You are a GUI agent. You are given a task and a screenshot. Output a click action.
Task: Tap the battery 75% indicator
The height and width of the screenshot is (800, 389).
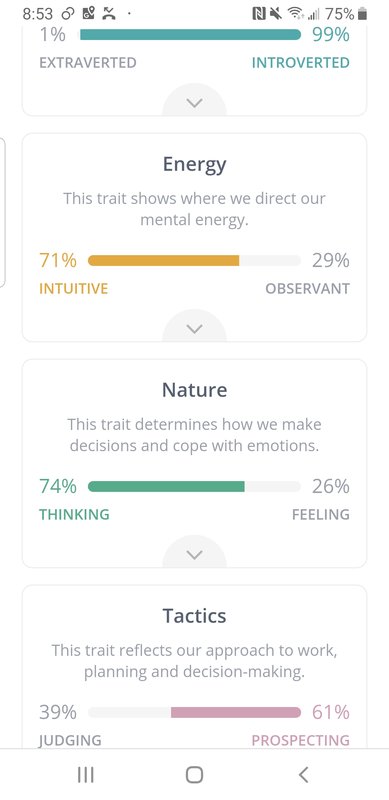pos(347,14)
